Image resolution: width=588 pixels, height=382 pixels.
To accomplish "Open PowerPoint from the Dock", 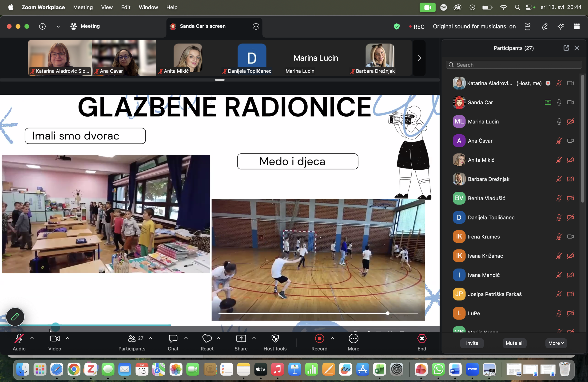I will coord(421,369).
